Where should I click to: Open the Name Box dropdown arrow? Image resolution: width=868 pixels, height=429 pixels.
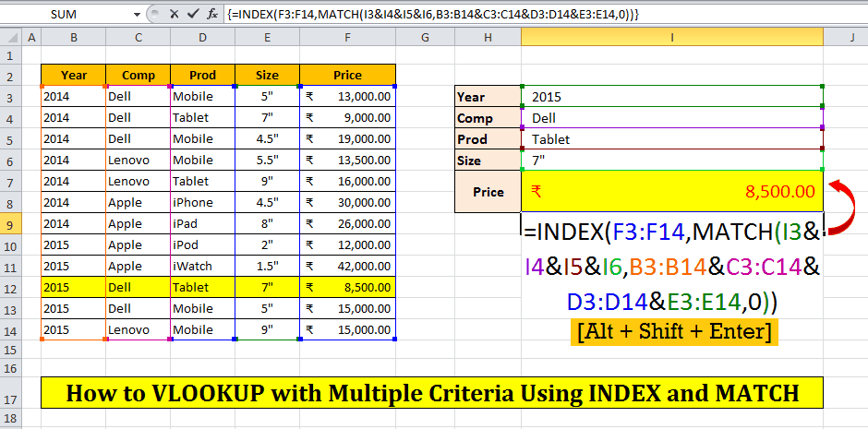click(x=137, y=15)
